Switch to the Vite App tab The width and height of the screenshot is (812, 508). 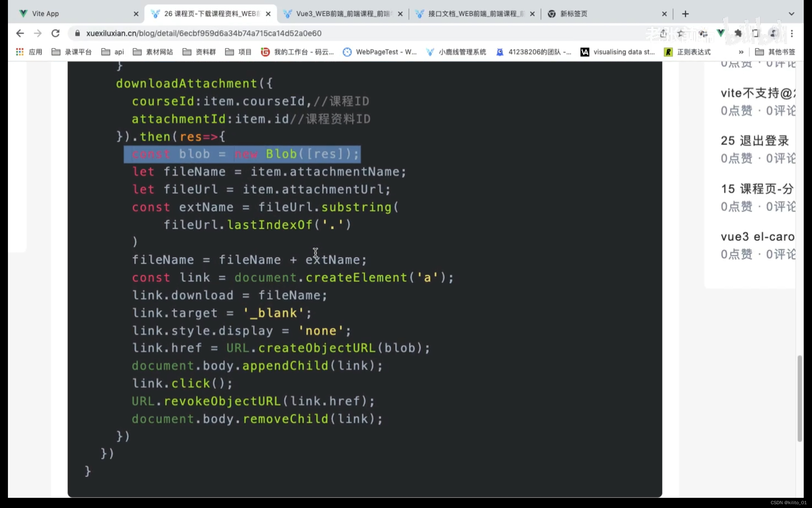click(x=77, y=14)
